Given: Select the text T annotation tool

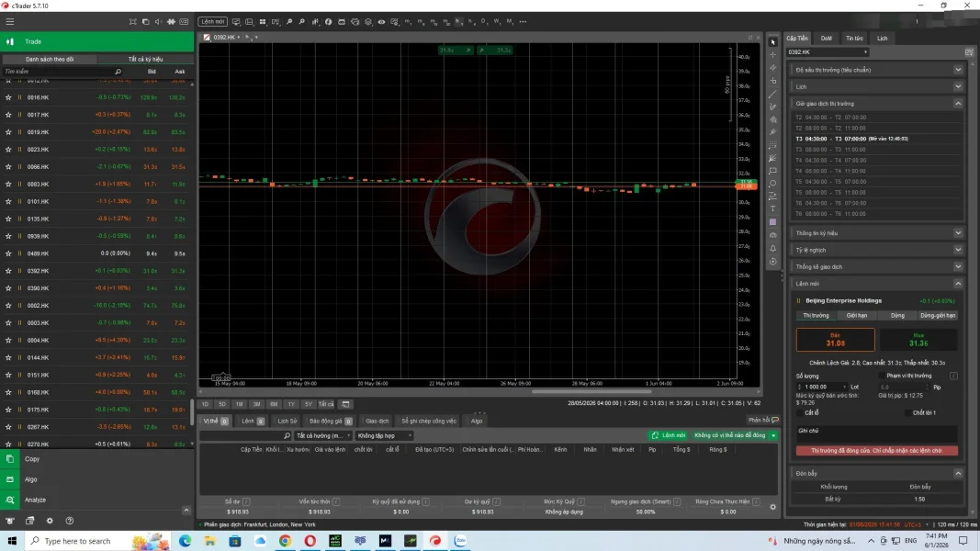Looking at the screenshot, I should (x=773, y=209).
